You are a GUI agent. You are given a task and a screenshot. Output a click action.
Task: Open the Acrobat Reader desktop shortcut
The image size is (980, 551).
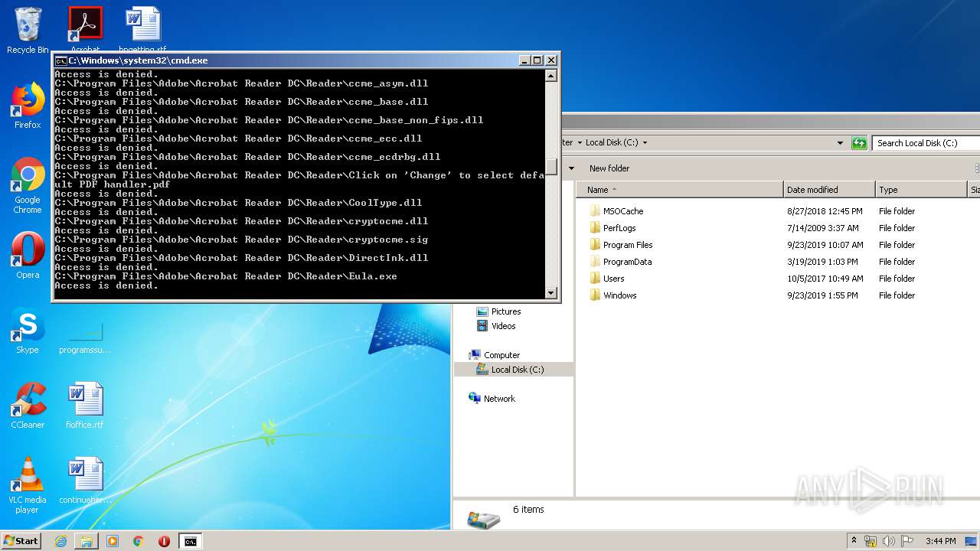[x=85, y=29]
